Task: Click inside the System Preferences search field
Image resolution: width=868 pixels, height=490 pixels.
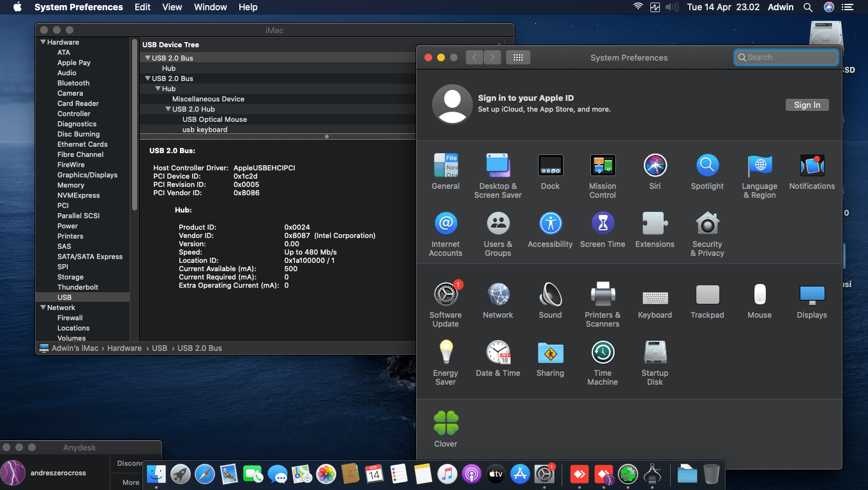Action: click(786, 57)
